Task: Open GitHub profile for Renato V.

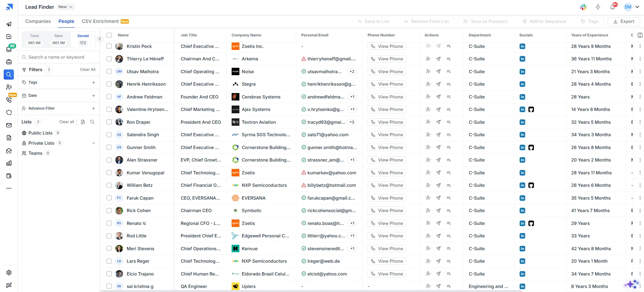Action: pyautogui.click(x=531, y=223)
